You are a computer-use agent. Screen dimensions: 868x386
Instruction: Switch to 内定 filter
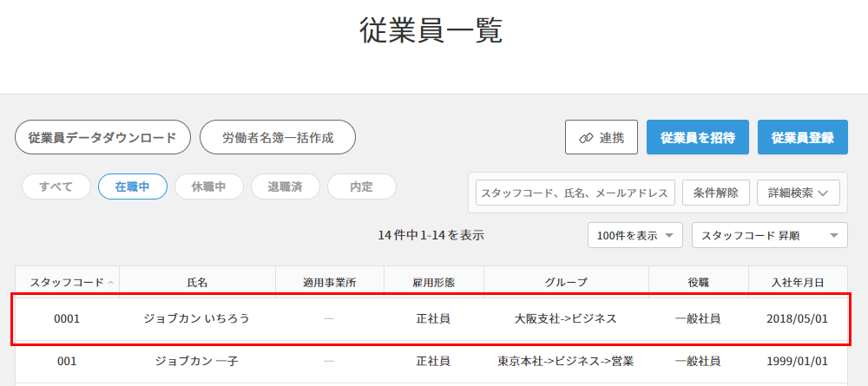[361, 186]
